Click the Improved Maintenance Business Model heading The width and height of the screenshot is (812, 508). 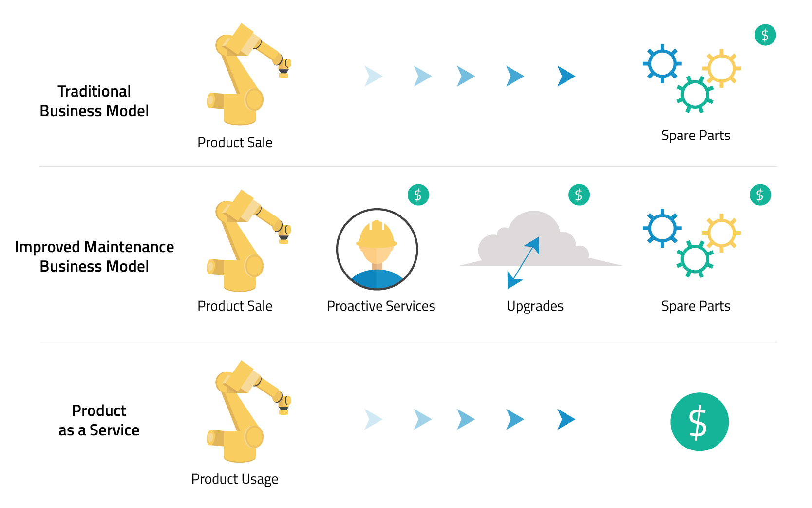[94, 256]
